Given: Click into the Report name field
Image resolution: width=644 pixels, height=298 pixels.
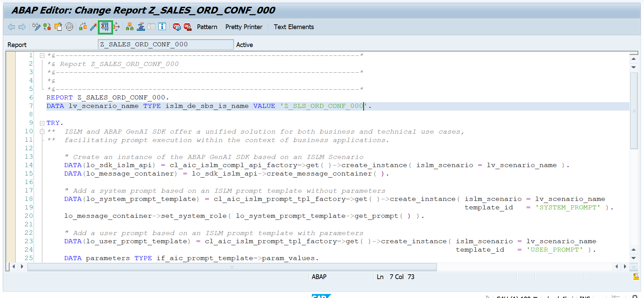Looking at the screenshot, I should [166, 44].
